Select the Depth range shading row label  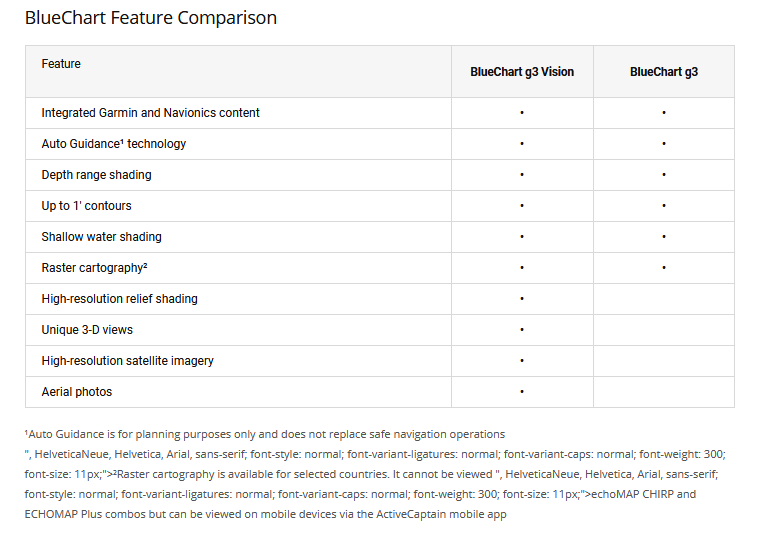point(96,175)
